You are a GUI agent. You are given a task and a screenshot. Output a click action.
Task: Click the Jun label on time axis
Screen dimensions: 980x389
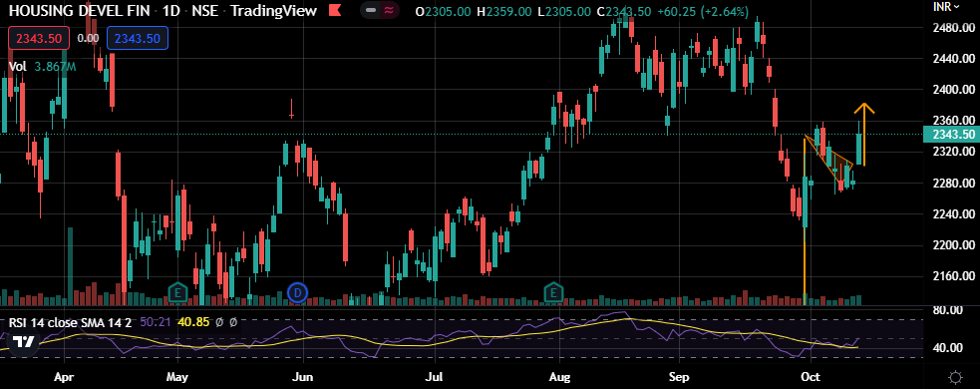pos(303,378)
